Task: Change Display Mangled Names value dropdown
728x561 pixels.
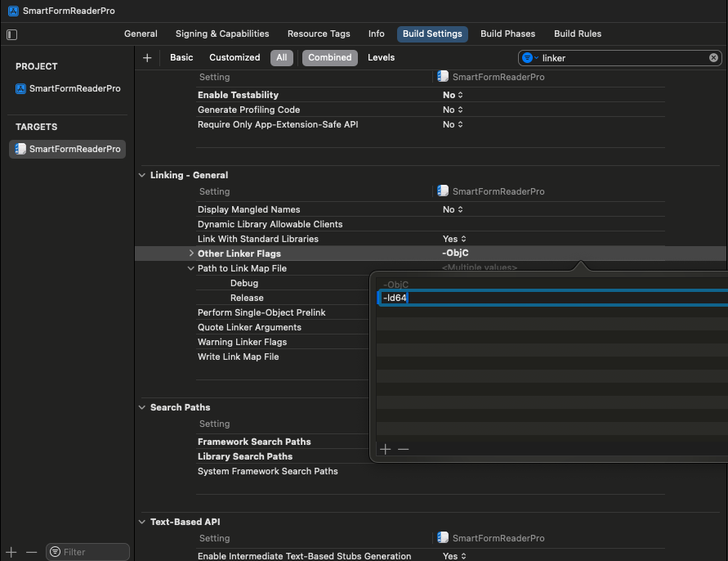Action: click(453, 209)
